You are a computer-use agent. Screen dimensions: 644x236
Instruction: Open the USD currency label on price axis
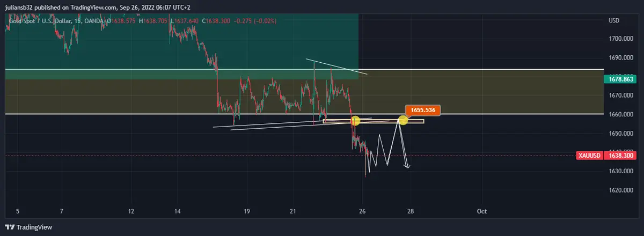pyautogui.click(x=614, y=21)
